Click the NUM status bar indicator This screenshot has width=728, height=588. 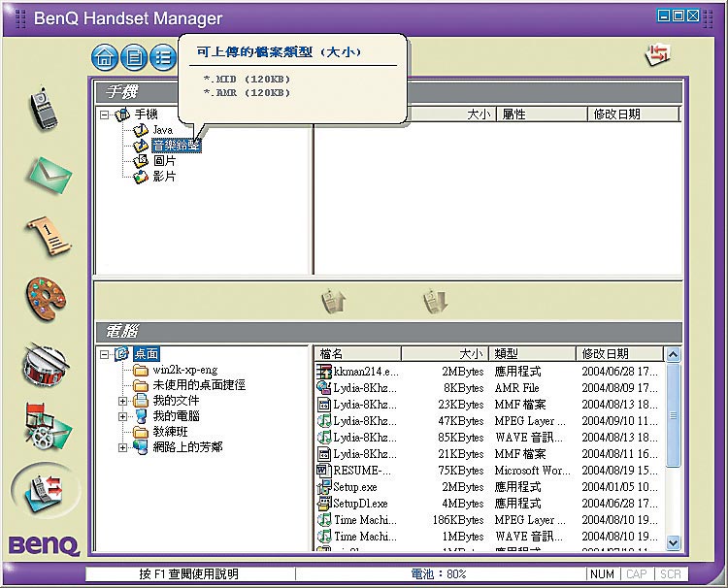click(x=602, y=574)
